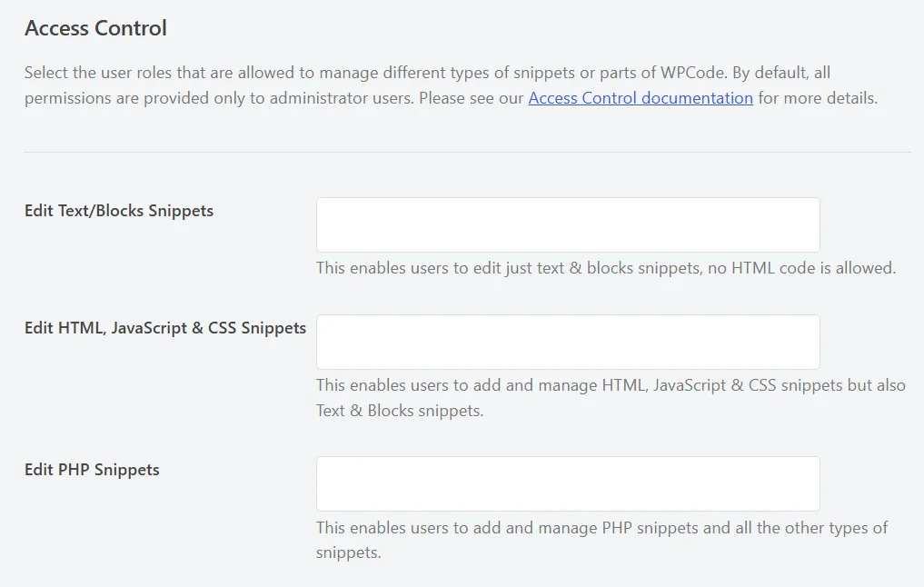
Task: Click the Edit PHP Snippets roles field
Action: pos(568,483)
